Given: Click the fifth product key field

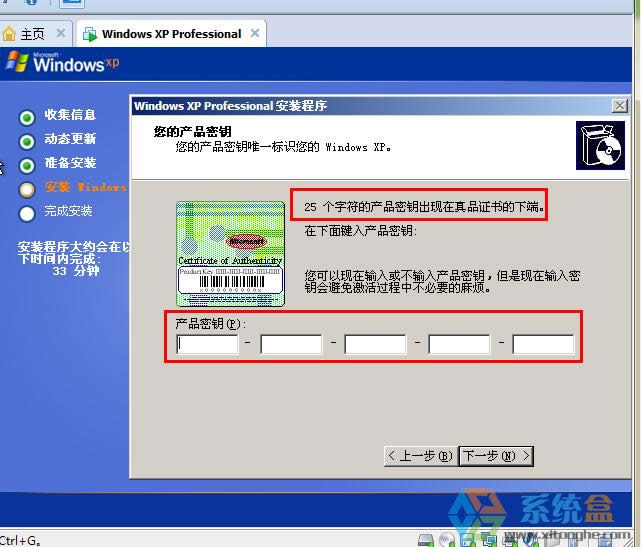Looking at the screenshot, I should [x=543, y=344].
